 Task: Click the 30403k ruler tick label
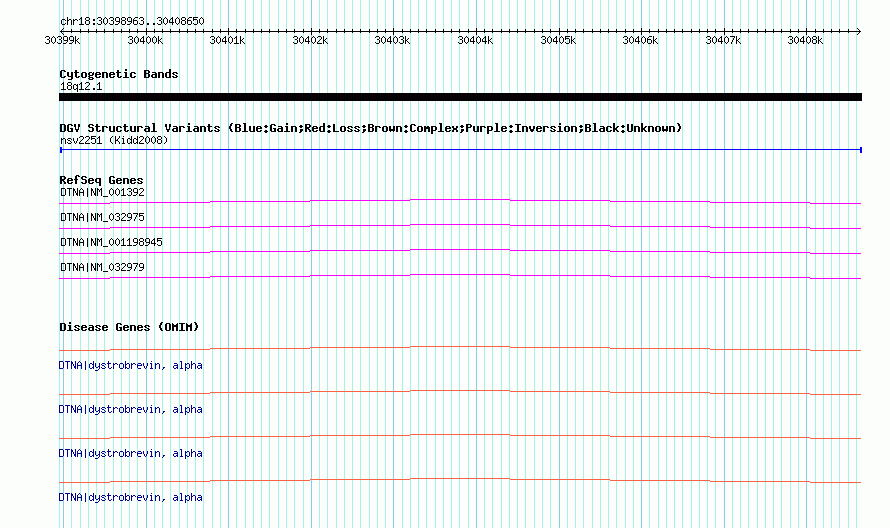[393, 40]
